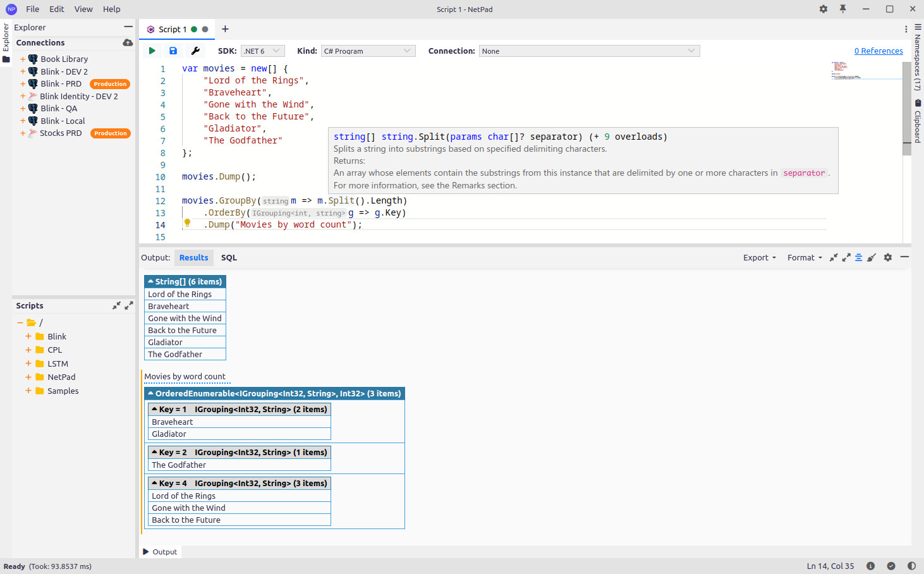The image size is (924, 574).
Task: Select the Blink Identity - DEV 2 connection
Action: pyautogui.click(x=79, y=96)
